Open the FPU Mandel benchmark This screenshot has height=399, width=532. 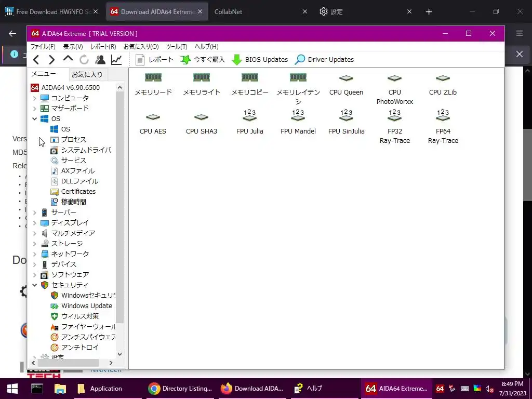tap(298, 123)
